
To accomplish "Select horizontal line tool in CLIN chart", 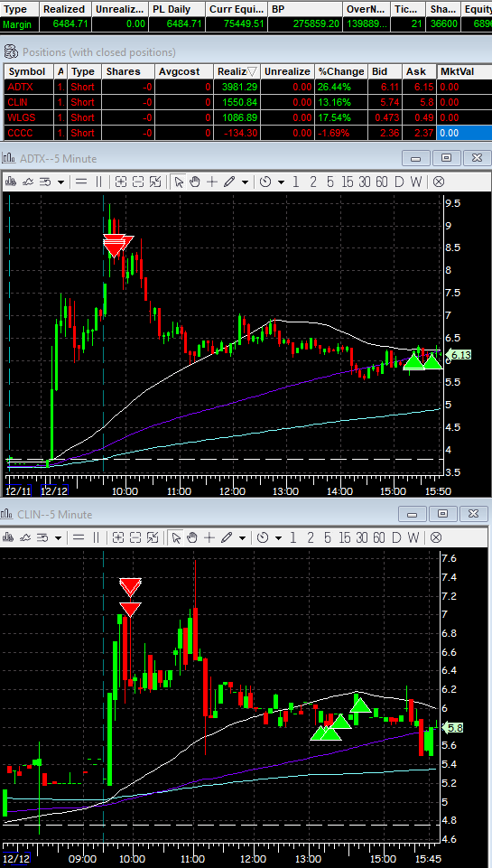I will click(x=78, y=537).
